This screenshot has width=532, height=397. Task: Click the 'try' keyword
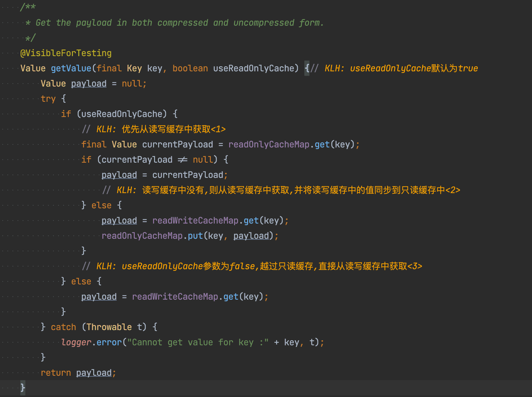tap(48, 99)
